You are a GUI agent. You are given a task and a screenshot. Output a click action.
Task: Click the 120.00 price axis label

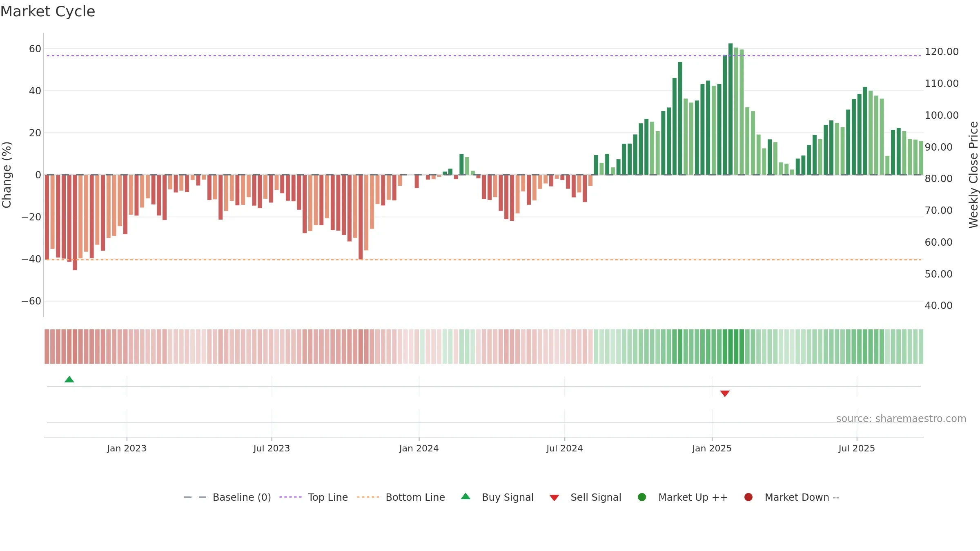click(942, 52)
